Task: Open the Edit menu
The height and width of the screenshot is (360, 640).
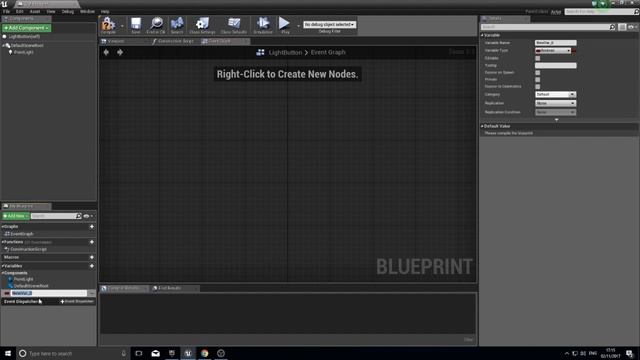Action: click(x=19, y=11)
